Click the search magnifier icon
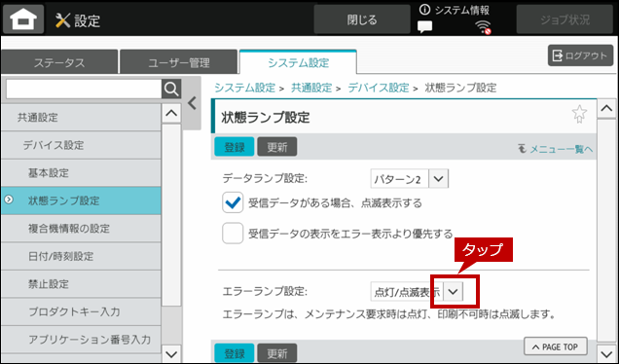619x364 pixels. pyautogui.click(x=171, y=90)
